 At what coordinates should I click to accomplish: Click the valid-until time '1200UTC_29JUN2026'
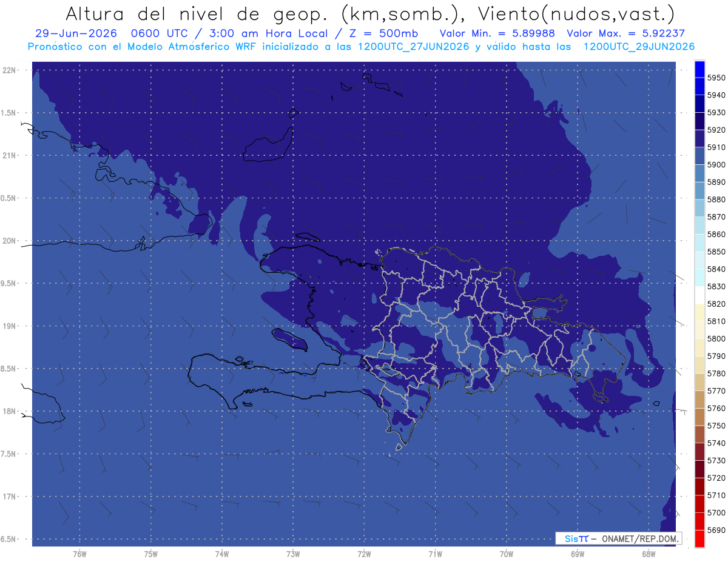coord(639,47)
